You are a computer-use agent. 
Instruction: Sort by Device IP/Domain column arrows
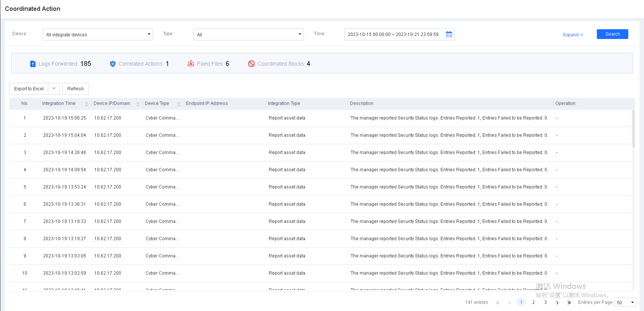(138, 104)
